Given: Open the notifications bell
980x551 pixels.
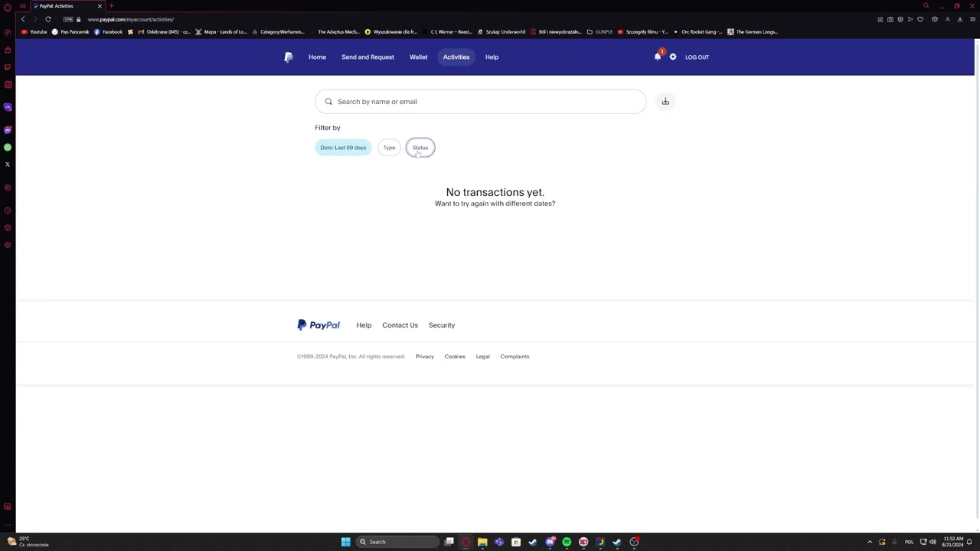Looking at the screenshot, I should [x=658, y=57].
